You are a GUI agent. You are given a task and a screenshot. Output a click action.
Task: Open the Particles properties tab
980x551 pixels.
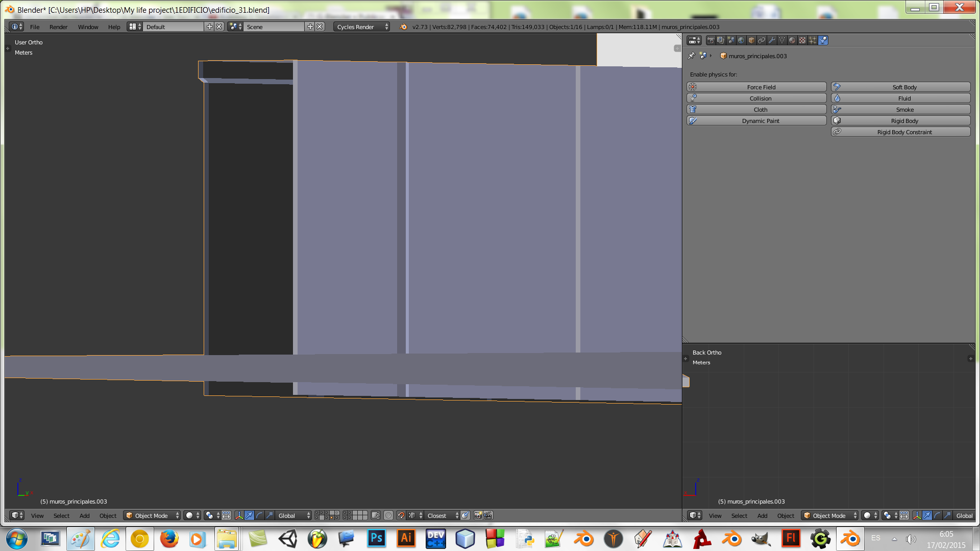(813, 40)
